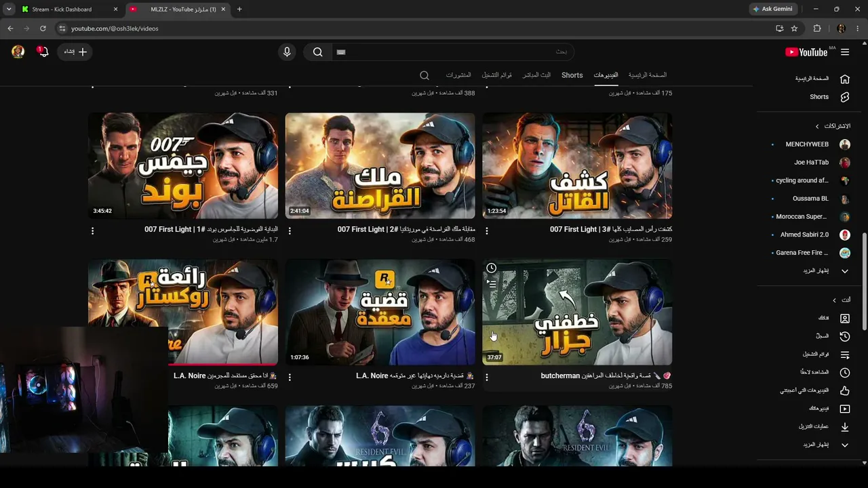Switch to the channel Shorts tab

pos(572,75)
